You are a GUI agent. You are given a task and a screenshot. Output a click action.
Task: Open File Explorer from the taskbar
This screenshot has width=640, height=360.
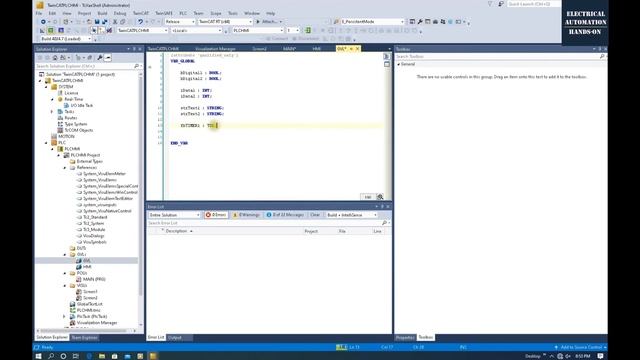point(102,356)
